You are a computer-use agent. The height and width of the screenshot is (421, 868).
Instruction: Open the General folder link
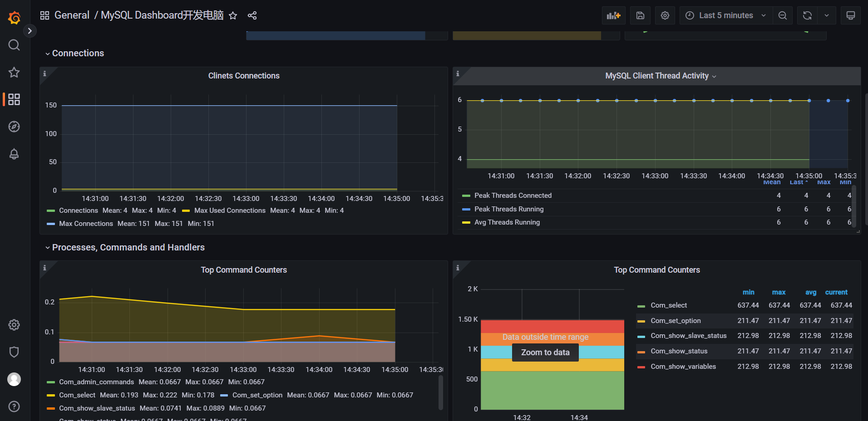pos(72,15)
